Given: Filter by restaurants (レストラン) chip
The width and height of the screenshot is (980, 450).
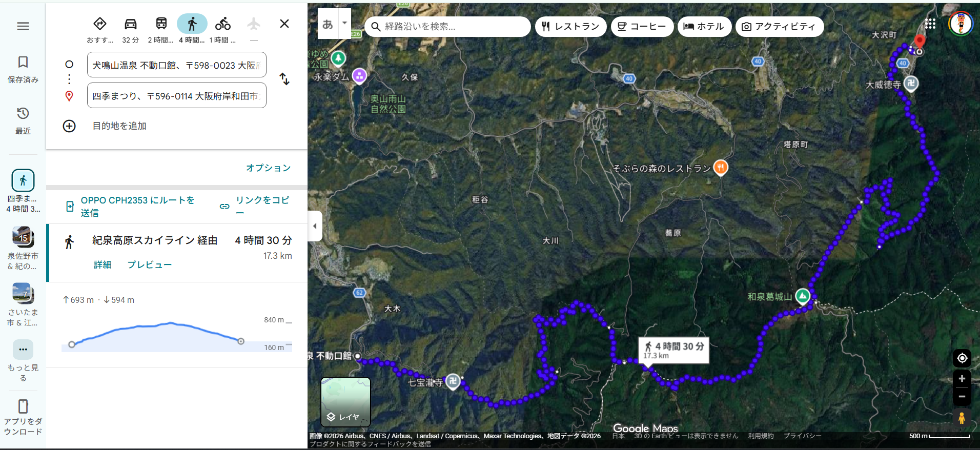Looking at the screenshot, I should (570, 27).
